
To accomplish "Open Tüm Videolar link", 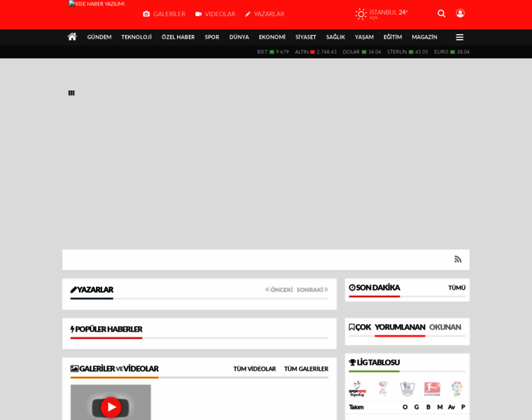I will (x=255, y=369).
